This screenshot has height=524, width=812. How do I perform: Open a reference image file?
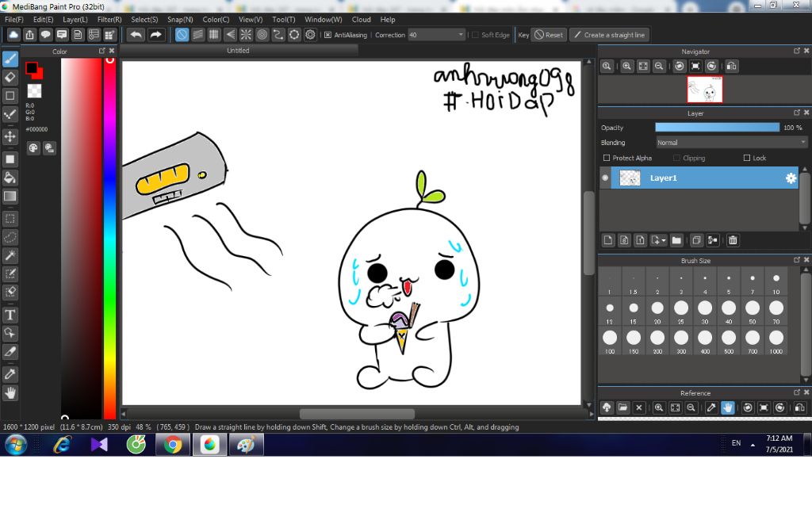pyautogui.click(x=622, y=407)
